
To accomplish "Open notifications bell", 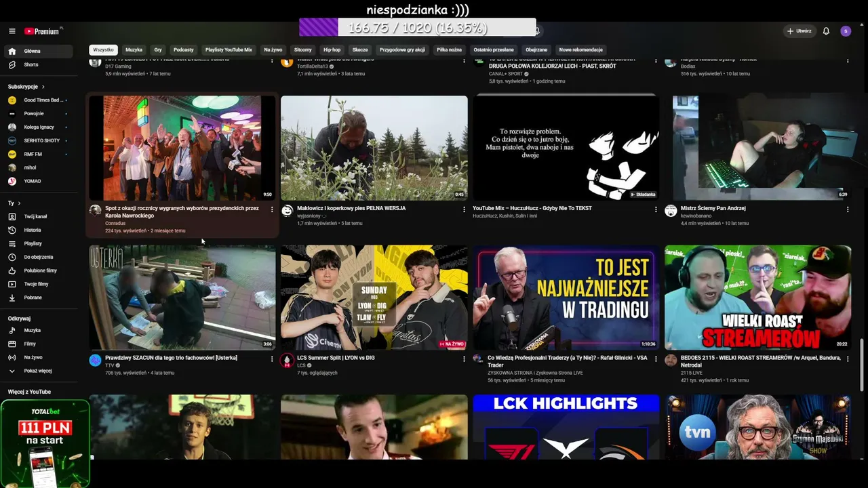I will point(826,31).
